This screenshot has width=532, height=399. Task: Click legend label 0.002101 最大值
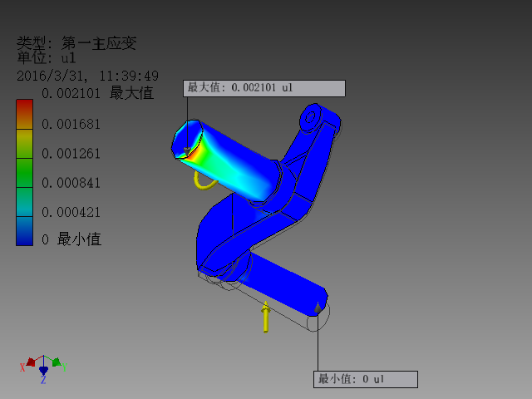coord(98,93)
